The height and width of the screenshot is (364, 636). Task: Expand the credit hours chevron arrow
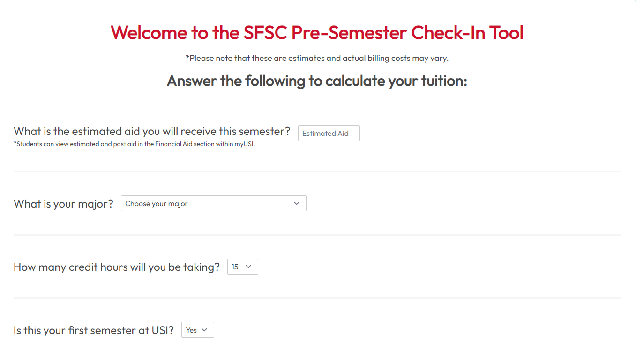[x=250, y=267]
